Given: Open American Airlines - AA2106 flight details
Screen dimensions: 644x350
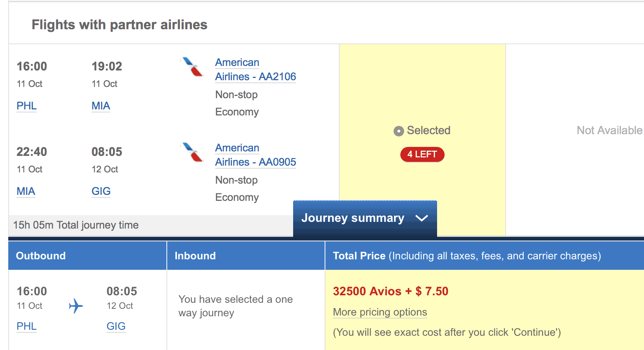Looking at the screenshot, I should click(255, 70).
